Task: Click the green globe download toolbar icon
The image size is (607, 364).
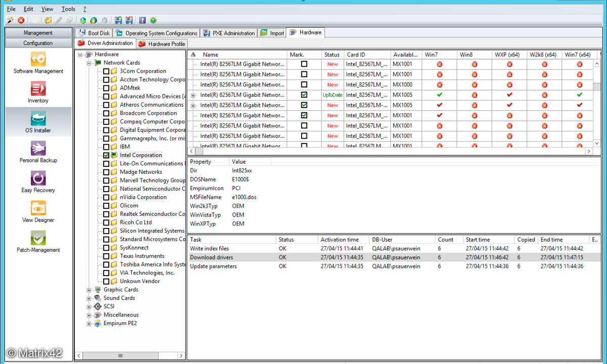Action: [x=83, y=20]
